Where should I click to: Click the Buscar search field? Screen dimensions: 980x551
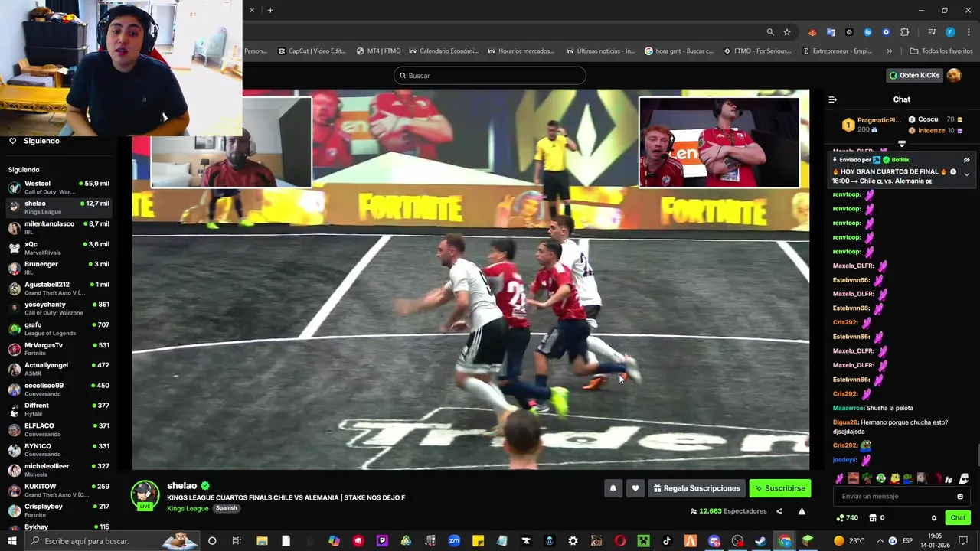pos(490,76)
